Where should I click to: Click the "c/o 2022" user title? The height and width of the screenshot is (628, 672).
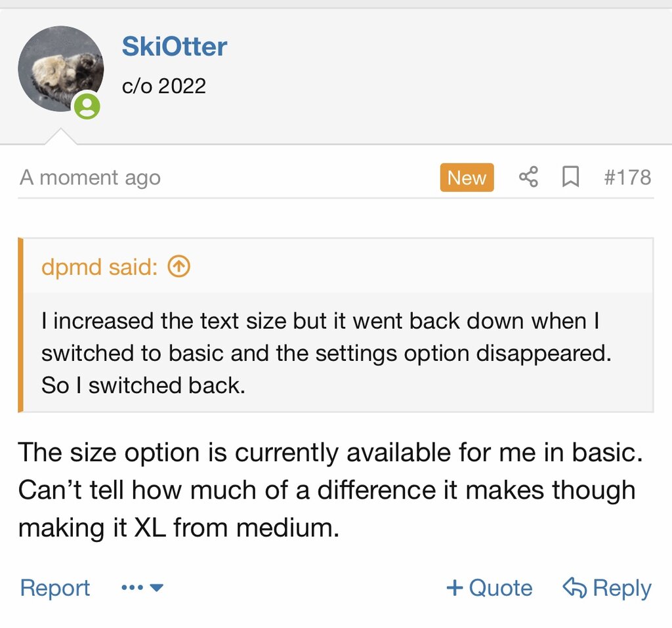coord(164,85)
